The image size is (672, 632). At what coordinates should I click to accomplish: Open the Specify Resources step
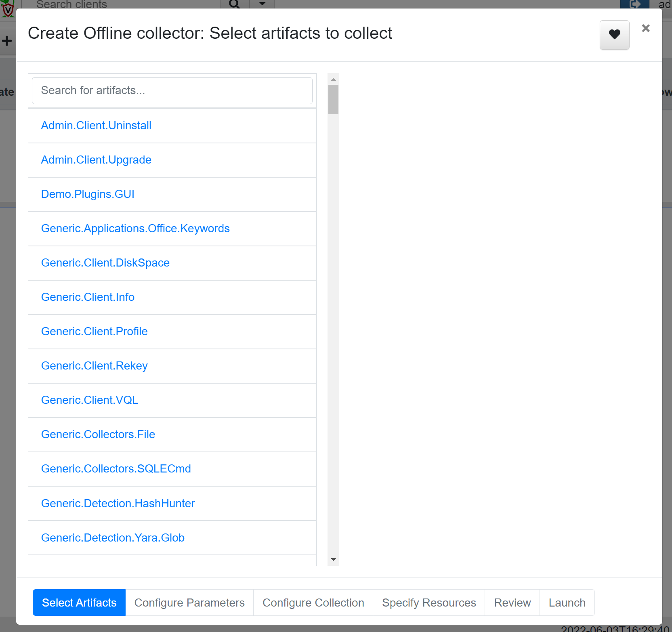point(429,603)
